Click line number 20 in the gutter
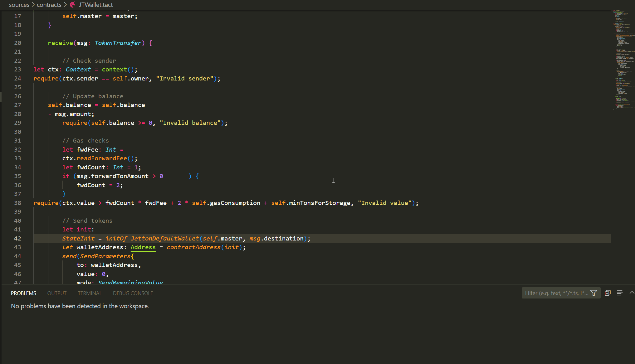This screenshot has height=364, width=635. [x=17, y=43]
